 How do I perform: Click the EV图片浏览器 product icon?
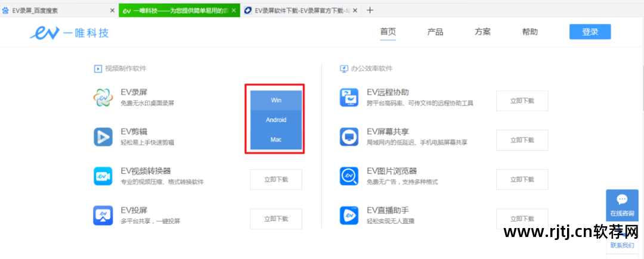[349, 176]
